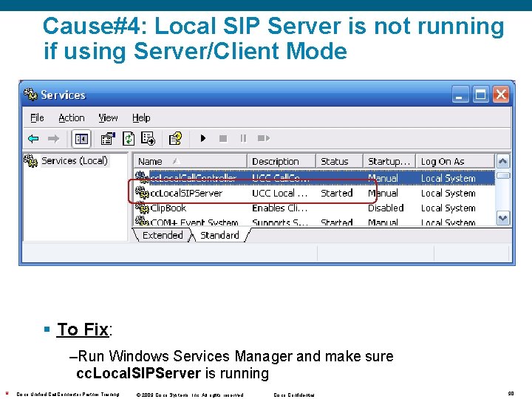The width and height of the screenshot is (532, 399).
Task: Sort by the Log On As column header
Action: pyautogui.click(x=455, y=161)
